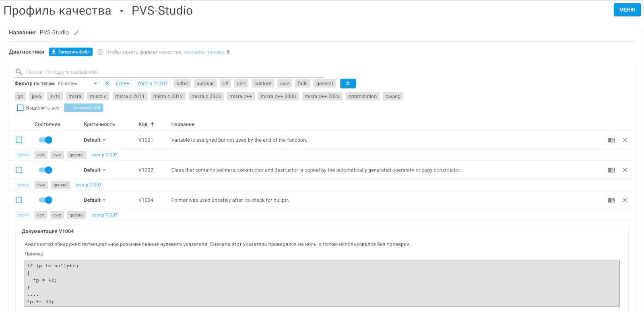This screenshot has width=644, height=312.
Task: Filter by the 'misra c++ 2023' tag
Action: point(322,97)
